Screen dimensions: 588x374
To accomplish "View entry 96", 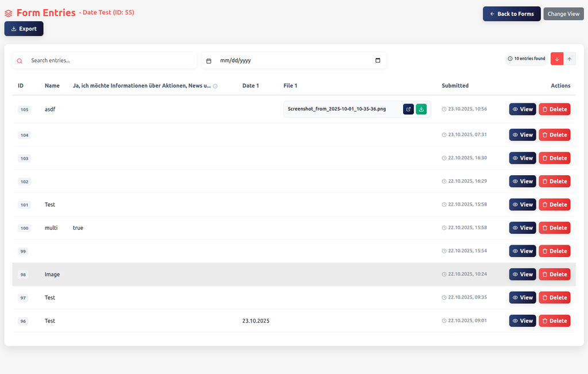I will 523,321.
